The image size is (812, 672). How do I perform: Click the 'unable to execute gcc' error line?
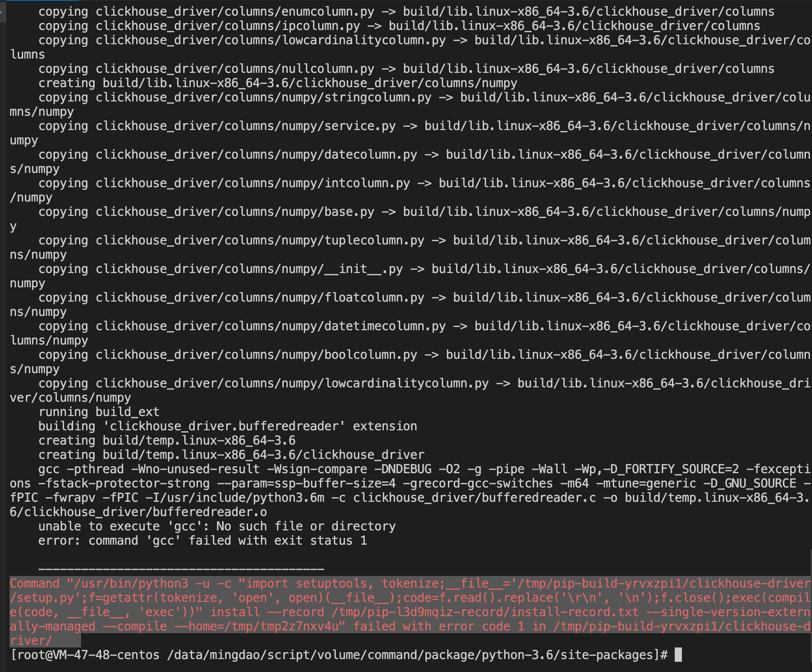(x=217, y=526)
